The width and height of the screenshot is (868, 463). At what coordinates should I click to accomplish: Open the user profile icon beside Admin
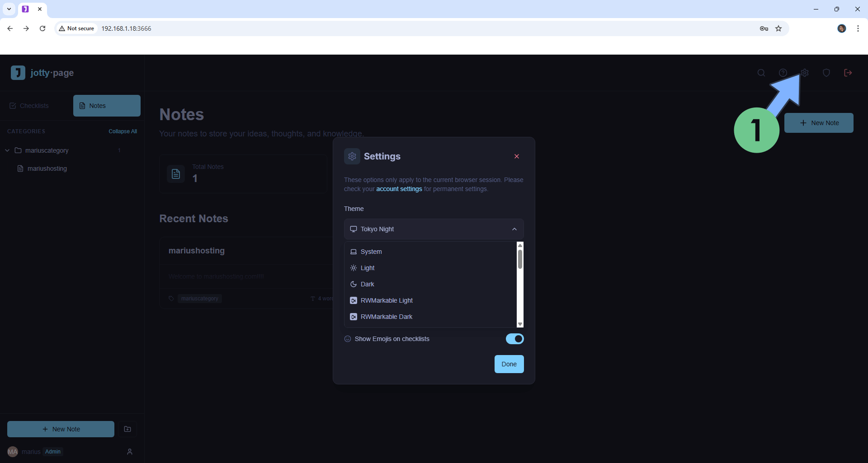coord(130,452)
